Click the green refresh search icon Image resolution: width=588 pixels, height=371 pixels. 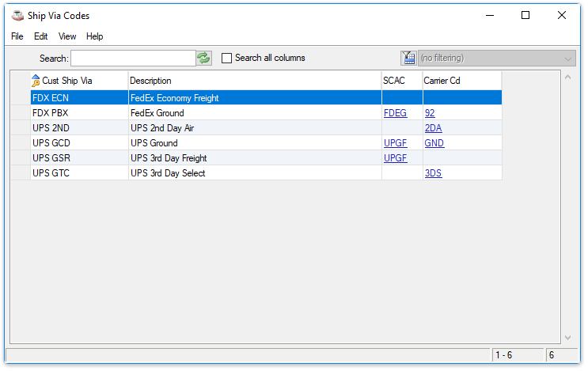pyautogui.click(x=204, y=58)
